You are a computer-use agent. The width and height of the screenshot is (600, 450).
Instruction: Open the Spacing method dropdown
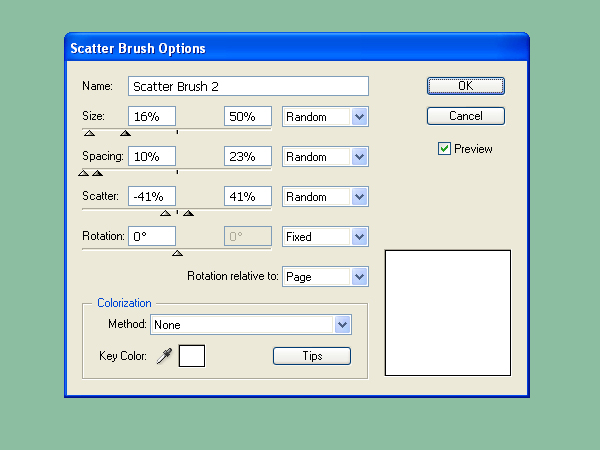pyautogui.click(x=325, y=157)
